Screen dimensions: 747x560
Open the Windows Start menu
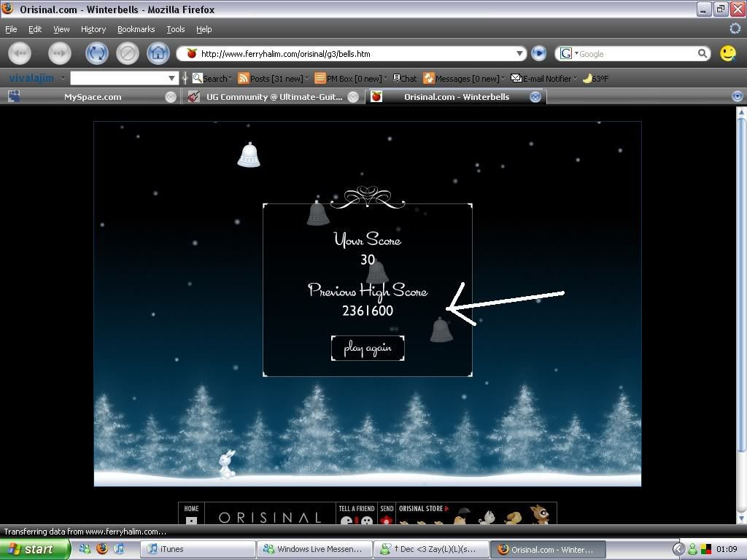[34, 549]
